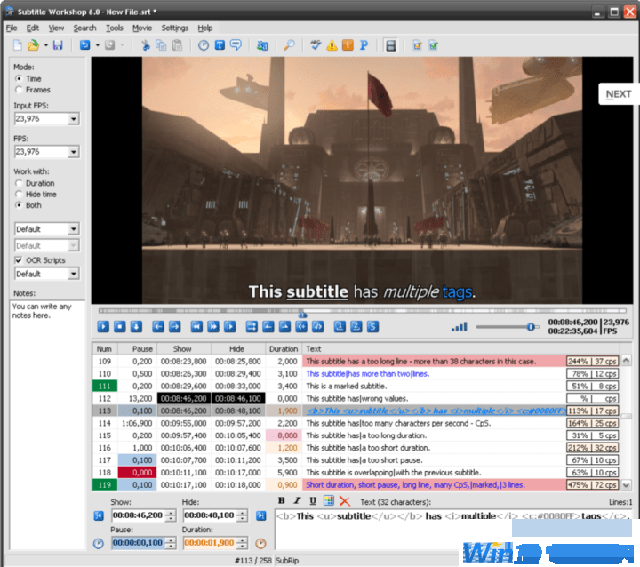
Task: Open the Movie menu
Action: [x=142, y=28]
